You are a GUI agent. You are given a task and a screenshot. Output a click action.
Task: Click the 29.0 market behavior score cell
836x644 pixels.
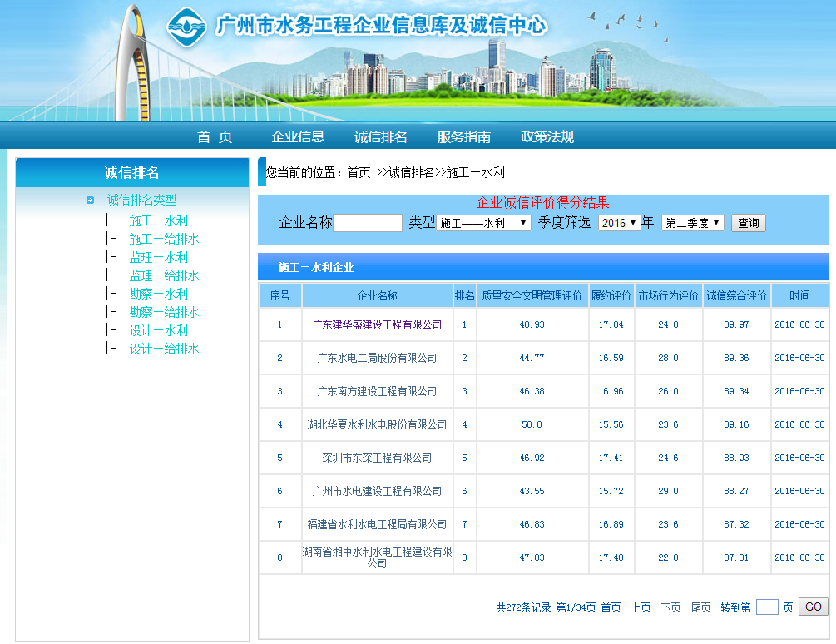(x=668, y=491)
